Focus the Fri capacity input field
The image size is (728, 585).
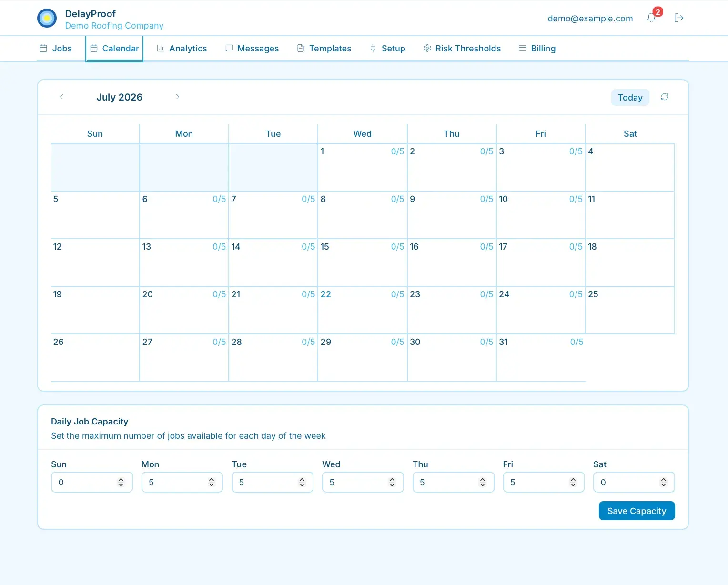(x=544, y=482)
